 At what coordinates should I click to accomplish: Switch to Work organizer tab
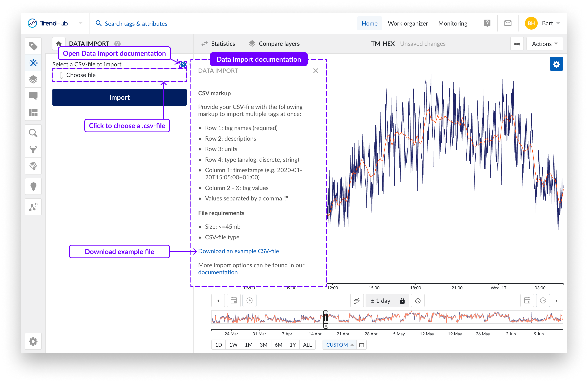[408, 23]
